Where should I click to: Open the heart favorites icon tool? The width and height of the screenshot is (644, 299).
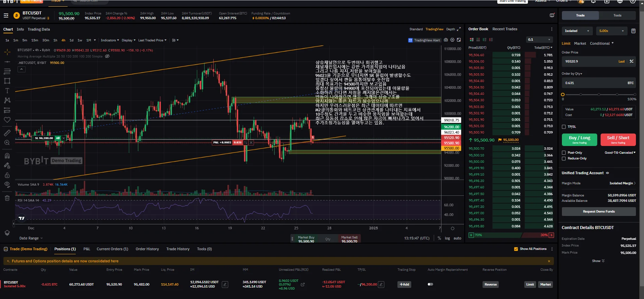pyautogui.click(x=7, y=120)
